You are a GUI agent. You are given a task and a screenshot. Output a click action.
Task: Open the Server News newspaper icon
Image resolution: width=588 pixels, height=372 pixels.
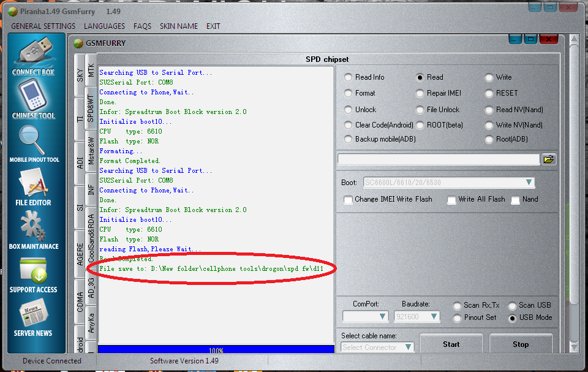pos(34,313)
